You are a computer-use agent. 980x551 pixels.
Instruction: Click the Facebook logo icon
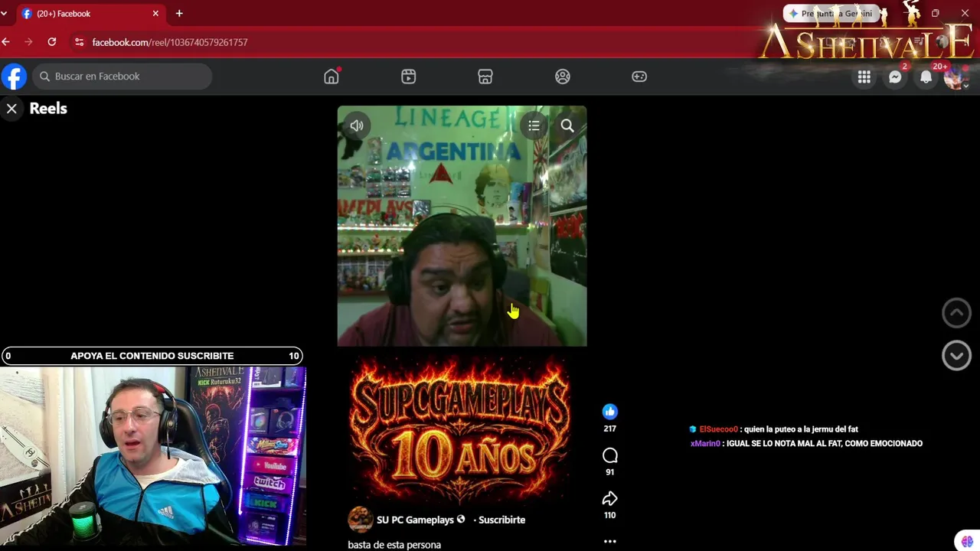coord(14,77)
